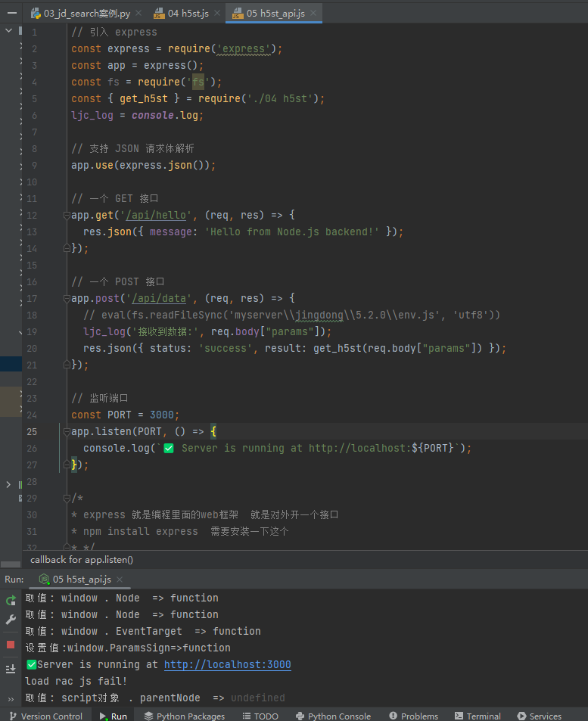Click the fold end marker on line 27
Viewport: 588px width, 721px height.
coord(67,465)
